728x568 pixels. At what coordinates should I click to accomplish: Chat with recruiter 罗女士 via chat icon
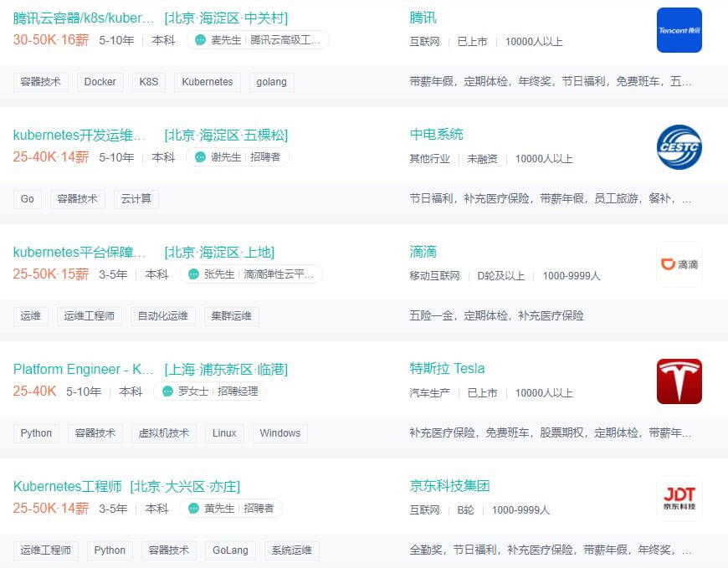(167, 391)
